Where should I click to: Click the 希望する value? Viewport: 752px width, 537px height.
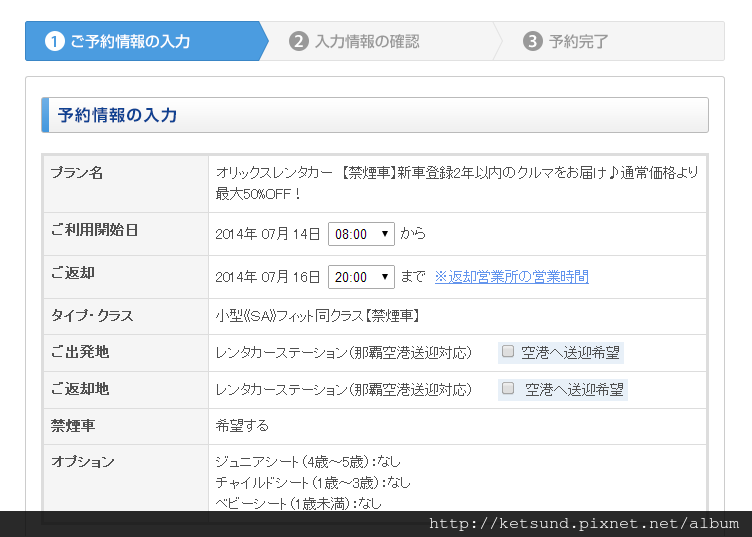click(242, 425)
